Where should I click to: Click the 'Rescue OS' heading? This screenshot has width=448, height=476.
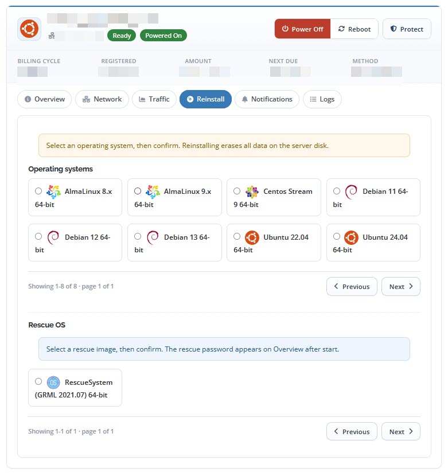click(x=47, y=325)
